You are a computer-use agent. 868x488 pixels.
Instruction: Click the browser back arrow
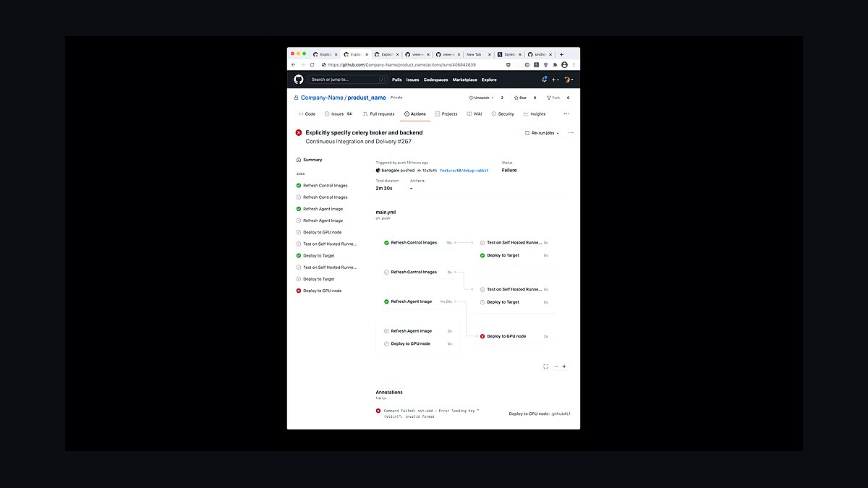[294, 64]
